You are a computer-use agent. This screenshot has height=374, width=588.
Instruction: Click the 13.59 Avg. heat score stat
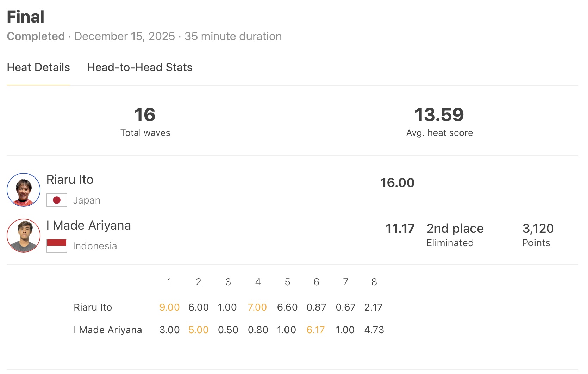click(439, 121)
